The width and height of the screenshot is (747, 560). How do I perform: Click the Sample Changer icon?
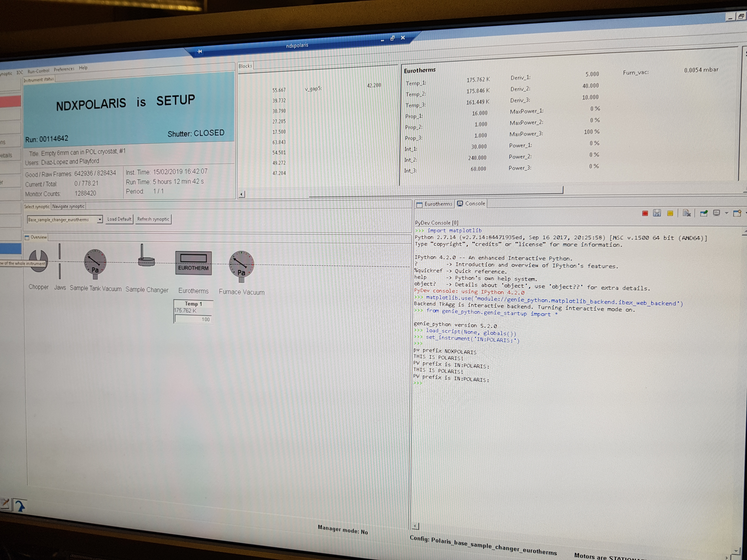tap(146, 262)
